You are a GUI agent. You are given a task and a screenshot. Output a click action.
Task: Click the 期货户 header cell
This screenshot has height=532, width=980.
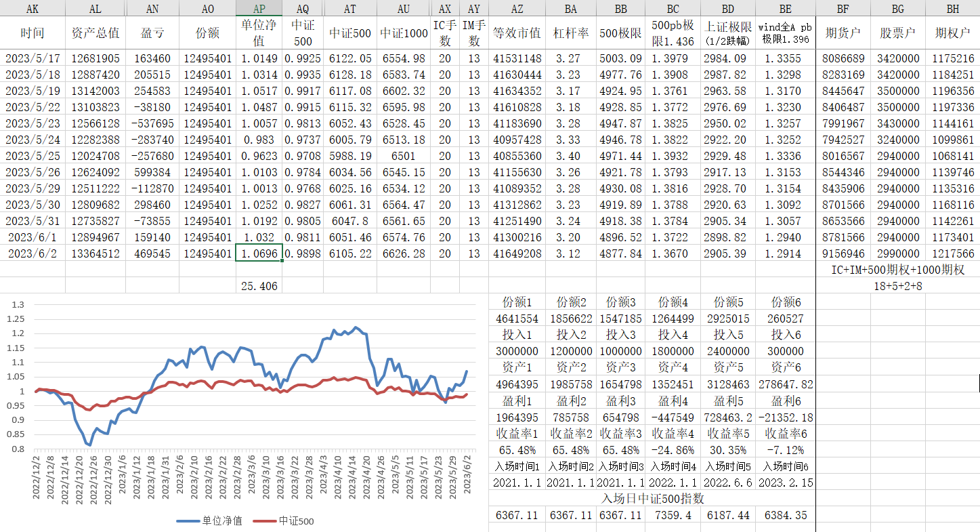click(x=843, y=33)
